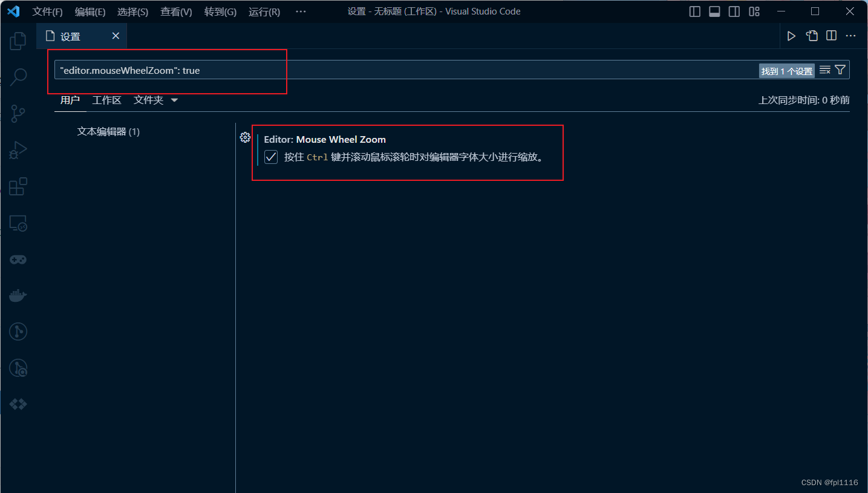868x493 pixels.
Task: Open the Run and Debug view
Action: [18, 150]
